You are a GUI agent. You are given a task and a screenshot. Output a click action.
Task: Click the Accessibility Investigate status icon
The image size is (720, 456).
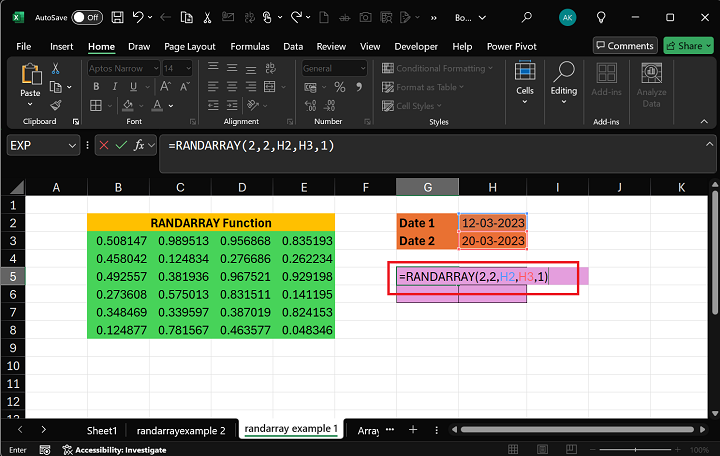pyautogui.click(x=68, y=450)
